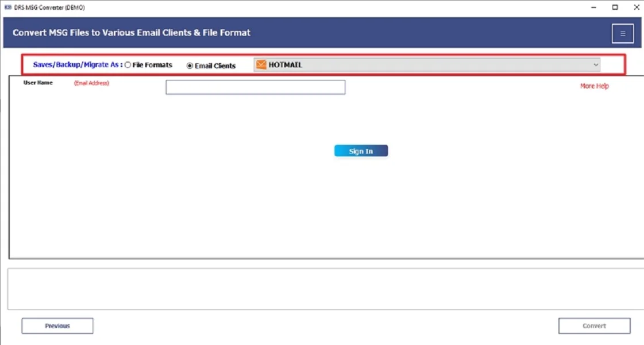Image resolution: width=644 pixels, height=345 pixels.
Task: Open the hamburger menu in the header
Action: click(623, 33)
